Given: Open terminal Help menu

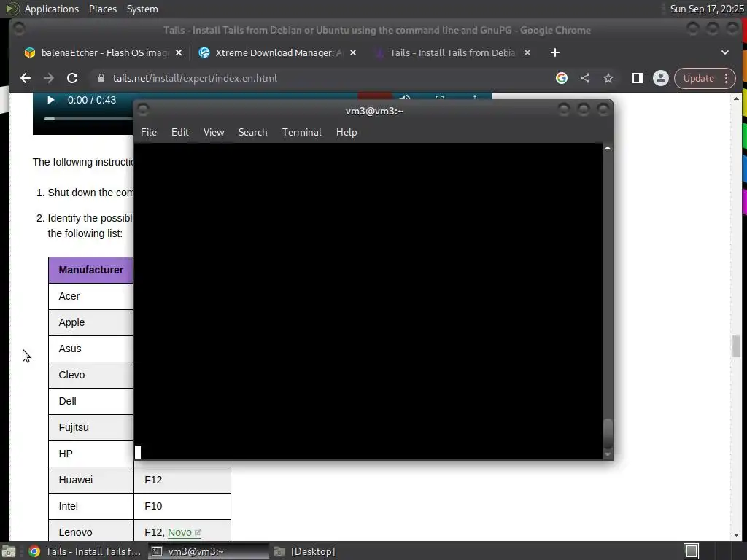Looking at the screenshot, I should 347,133.
